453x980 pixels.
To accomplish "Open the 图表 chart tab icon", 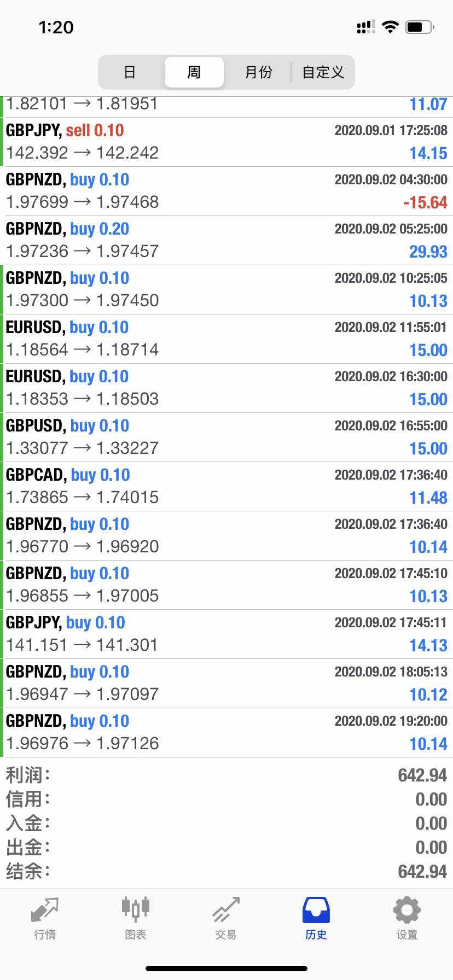I will pyautogui.click(x=135, y=911).
